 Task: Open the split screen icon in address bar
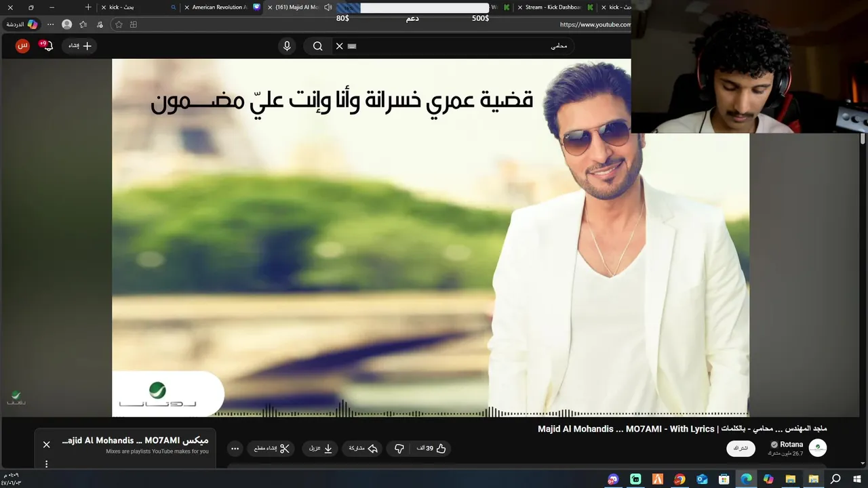tap(134, 24)
